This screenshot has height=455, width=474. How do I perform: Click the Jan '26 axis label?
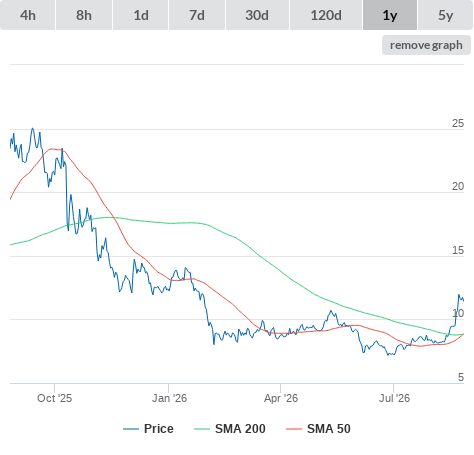coord(169,398)
